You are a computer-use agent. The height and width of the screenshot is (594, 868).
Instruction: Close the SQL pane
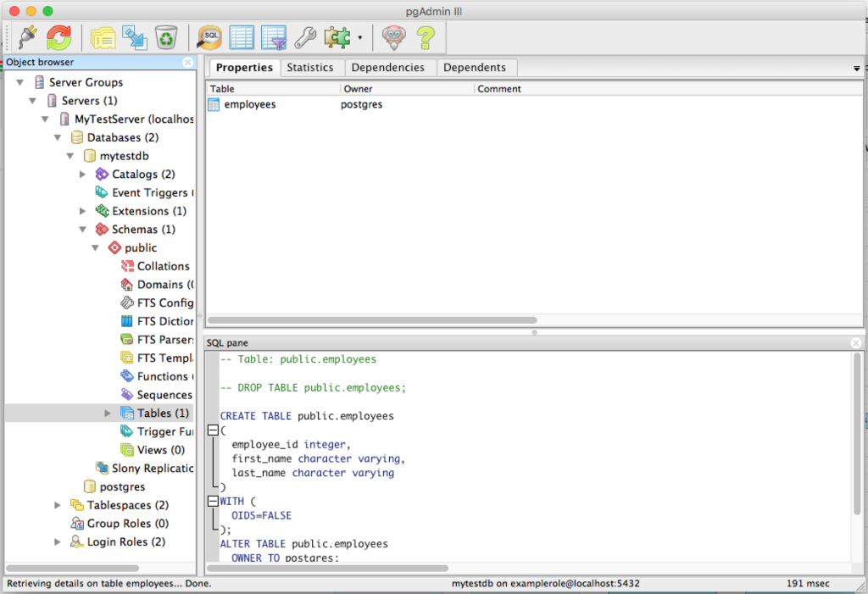[856, 342]
